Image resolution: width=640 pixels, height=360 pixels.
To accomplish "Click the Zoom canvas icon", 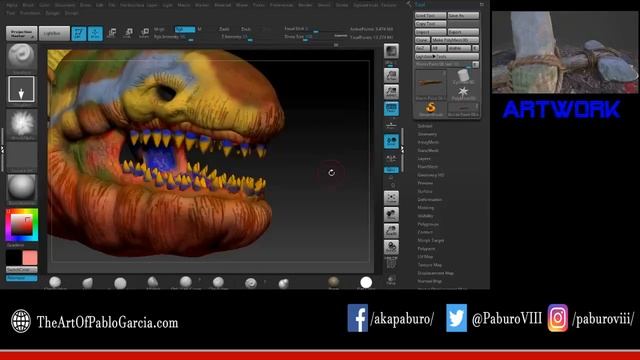I will pos(391,92).
